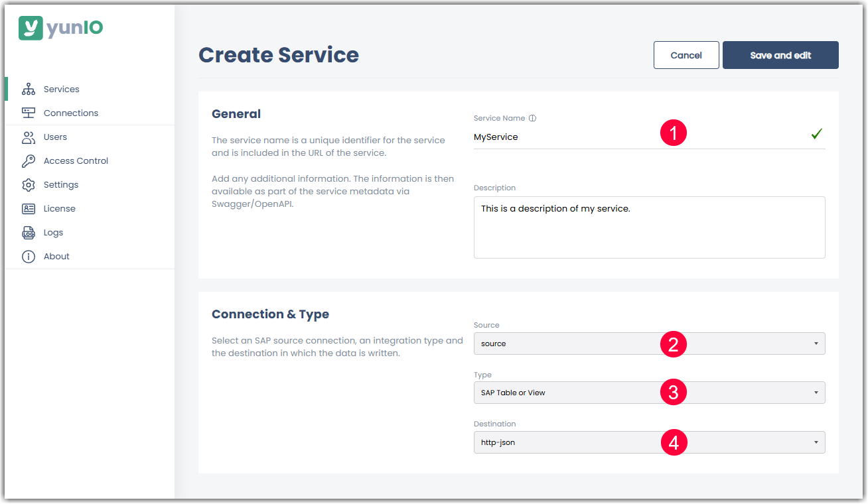Click the About info icon
This screenshot has height=504, width=868.
[x=29, y=256]
